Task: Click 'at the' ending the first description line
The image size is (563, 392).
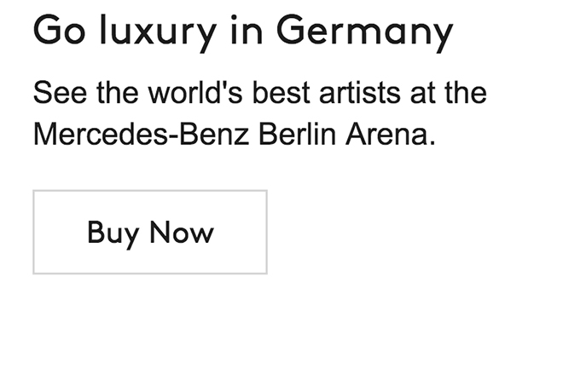Action: click(x=449, y=92)
